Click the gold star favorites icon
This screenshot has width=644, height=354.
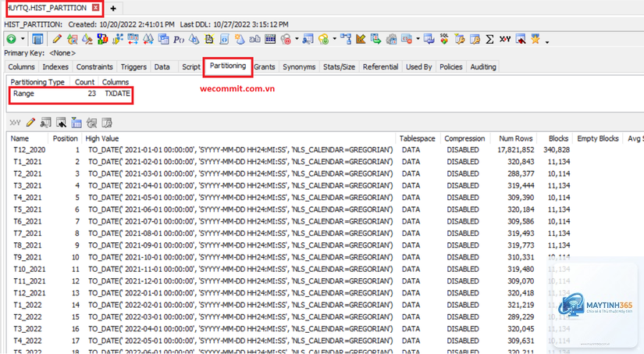coord(535,39)
